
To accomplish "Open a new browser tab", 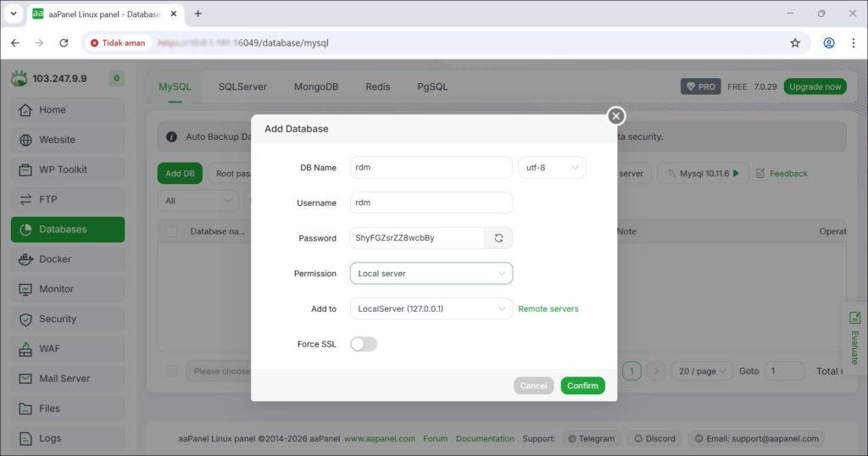I will pyautogui.click(x=198, y=14).
